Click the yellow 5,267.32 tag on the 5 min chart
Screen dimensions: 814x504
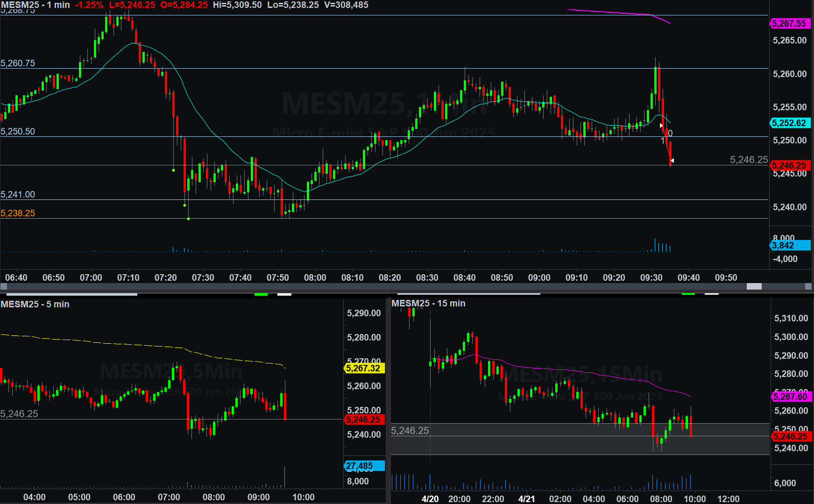364,368
